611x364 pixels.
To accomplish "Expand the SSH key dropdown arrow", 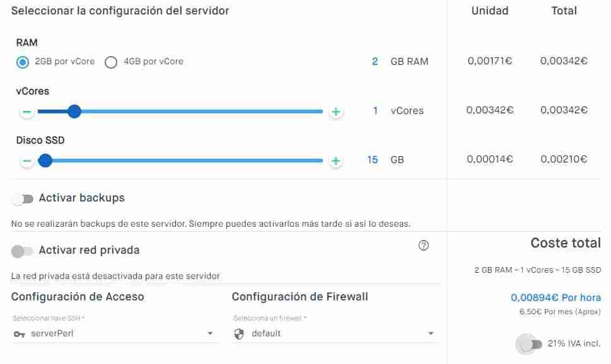I will tap(210, 333).
